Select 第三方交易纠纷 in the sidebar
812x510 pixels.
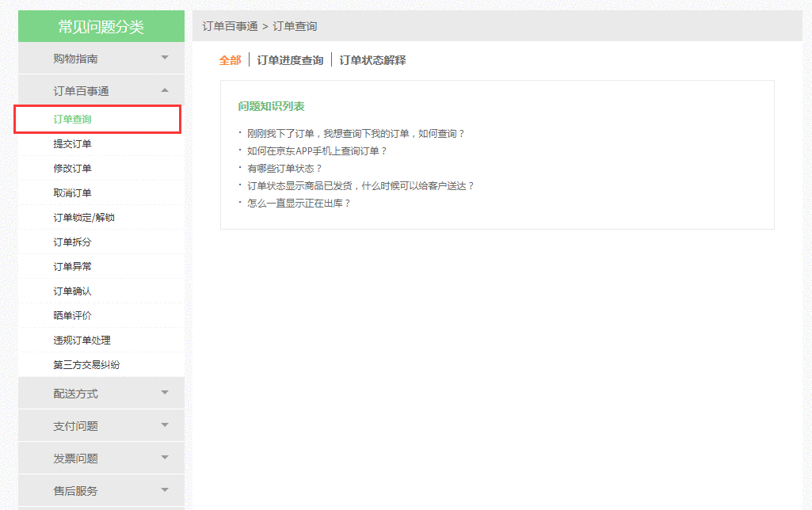(x=86, y=364)
